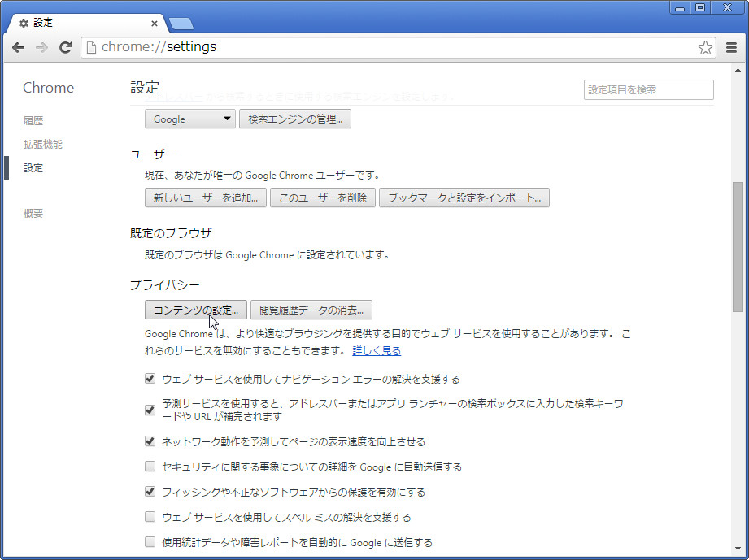Toggle ネットワーク動作を予測して checkbox
Image resolution: width=749 pixels, height=560 pixels.
[x=150, y=441]
